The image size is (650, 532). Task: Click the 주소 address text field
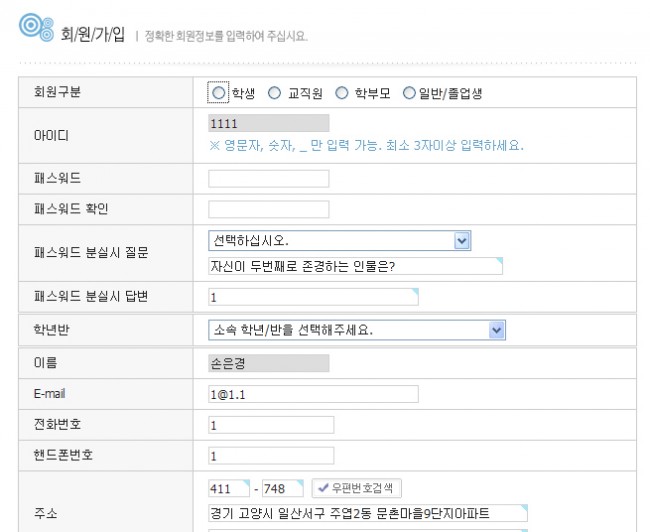[355, 514]
